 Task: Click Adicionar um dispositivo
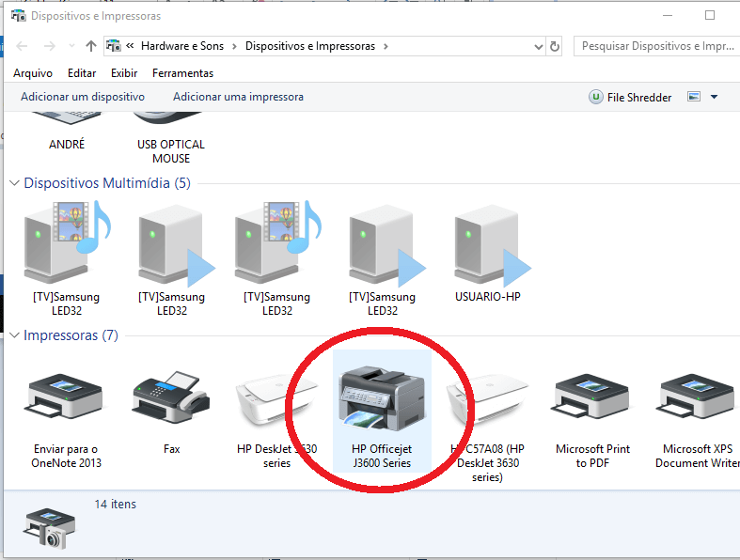point(83,97)
